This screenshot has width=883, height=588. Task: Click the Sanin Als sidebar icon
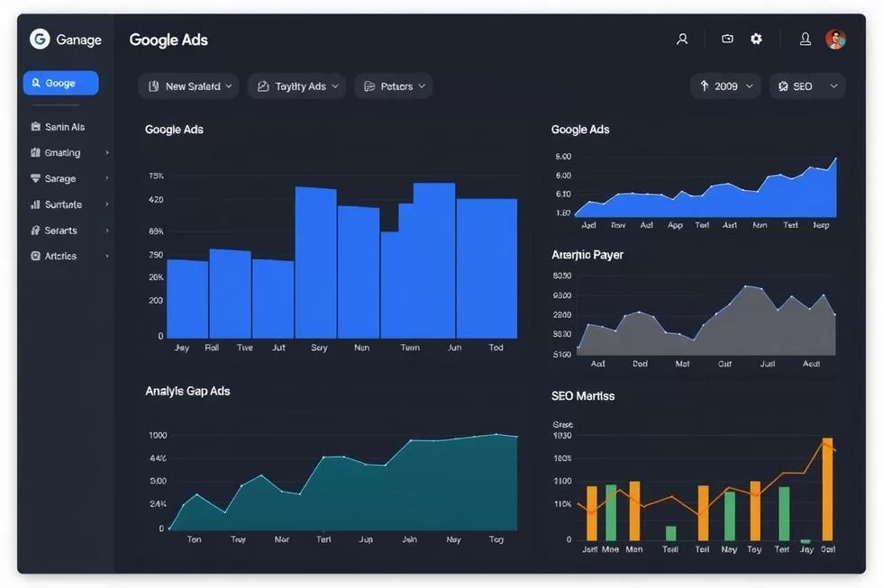click(x=35, y=127)
